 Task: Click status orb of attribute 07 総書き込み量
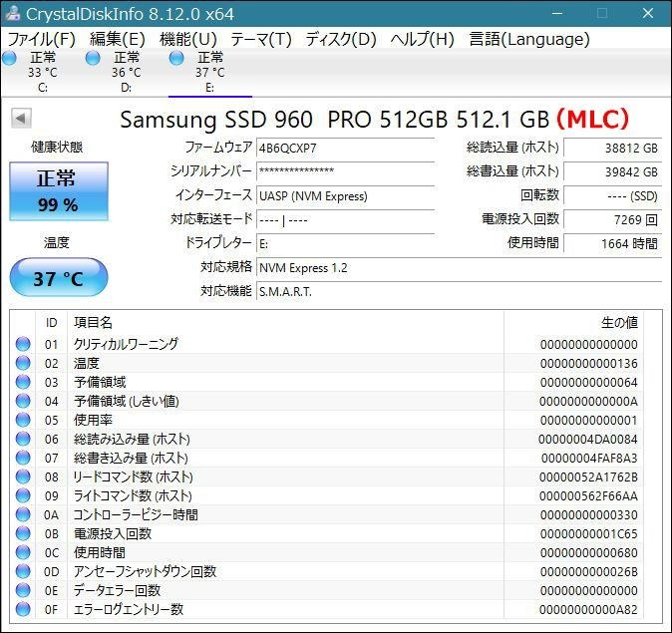pyautogui.click(x=23, y=458)
